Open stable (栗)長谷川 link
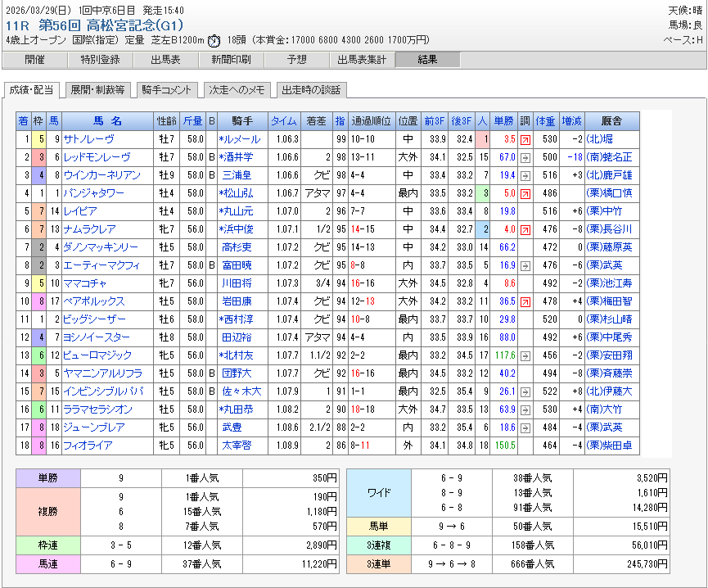 pos(609,229)
